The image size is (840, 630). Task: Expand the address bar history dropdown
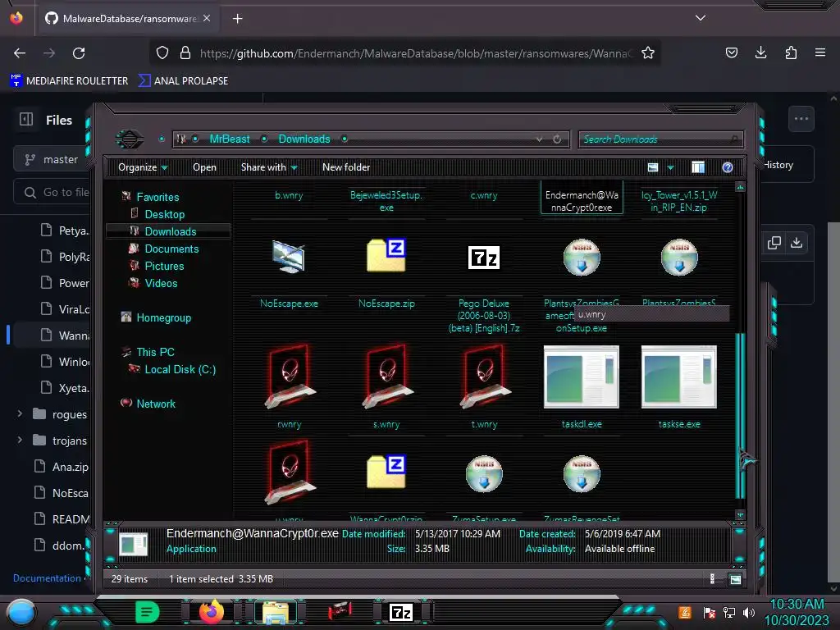(x=539, y=139)
